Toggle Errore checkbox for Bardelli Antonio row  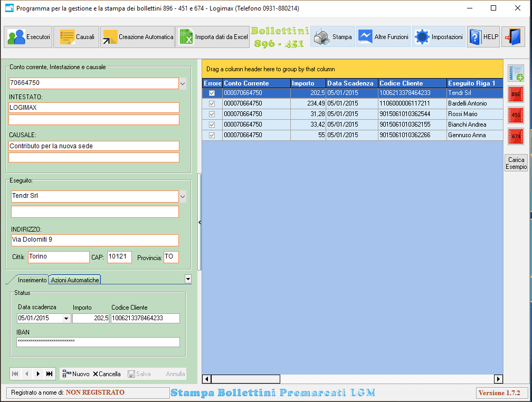[x=212, y=103]
